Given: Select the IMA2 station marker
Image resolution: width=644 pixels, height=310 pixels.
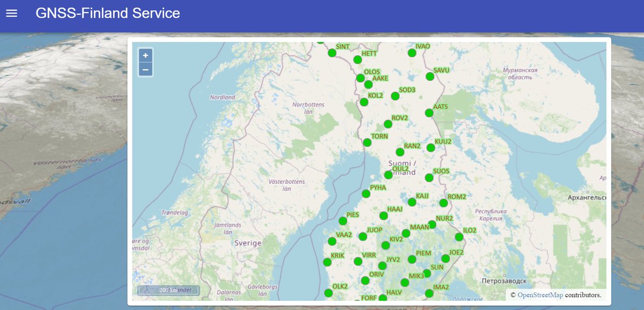Looking at the screenshot, I should pos(429,293).
